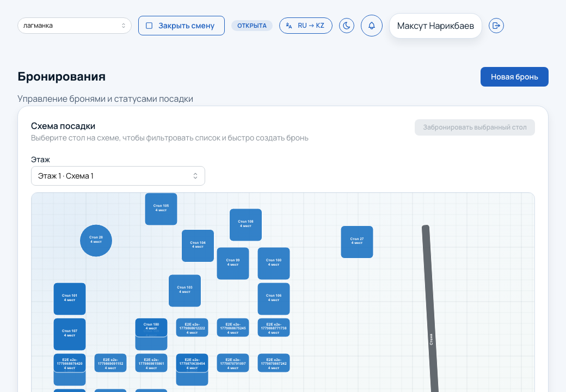Select table E2E e2e-1779870867242
Viewport: 566px width, 392px height.
(274, 363)
